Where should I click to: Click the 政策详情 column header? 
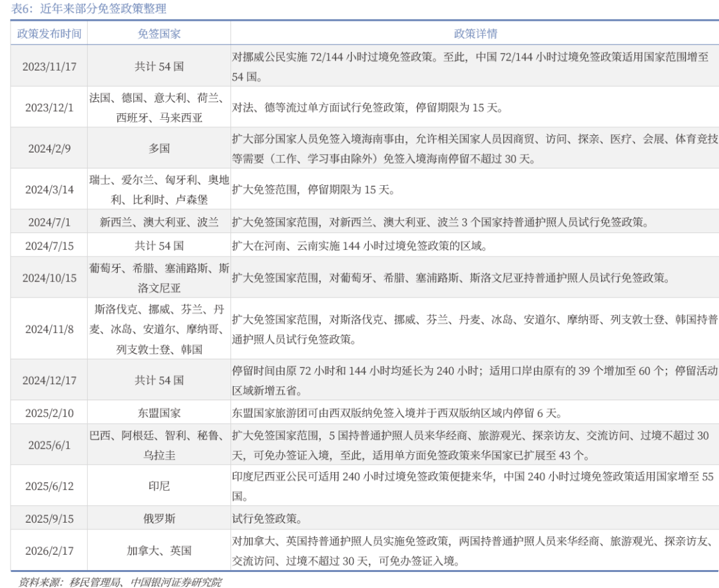pos(475,33)
